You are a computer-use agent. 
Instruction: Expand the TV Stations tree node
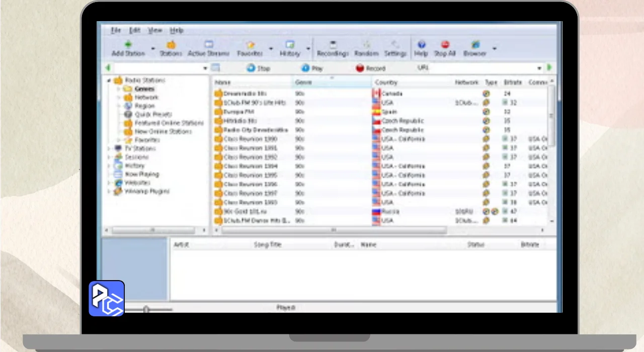[x=109, y=149]
